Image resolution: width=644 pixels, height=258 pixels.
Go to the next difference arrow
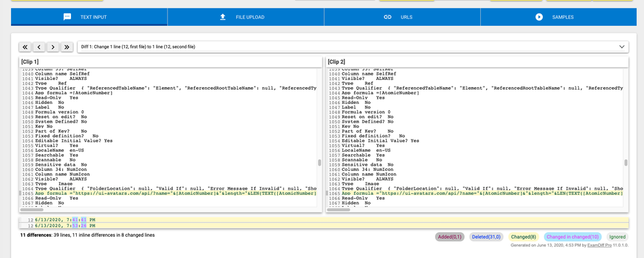[x=53, y=47]
